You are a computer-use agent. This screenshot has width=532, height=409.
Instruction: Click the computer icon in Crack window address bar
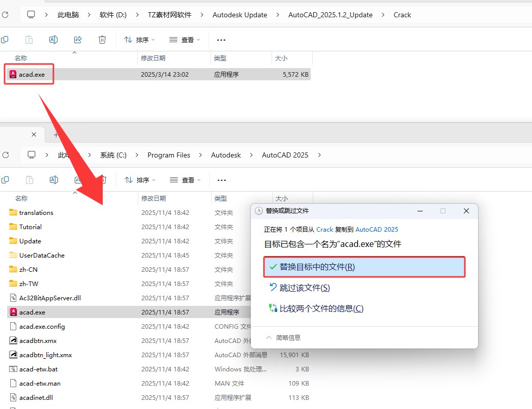coord(31,15)
